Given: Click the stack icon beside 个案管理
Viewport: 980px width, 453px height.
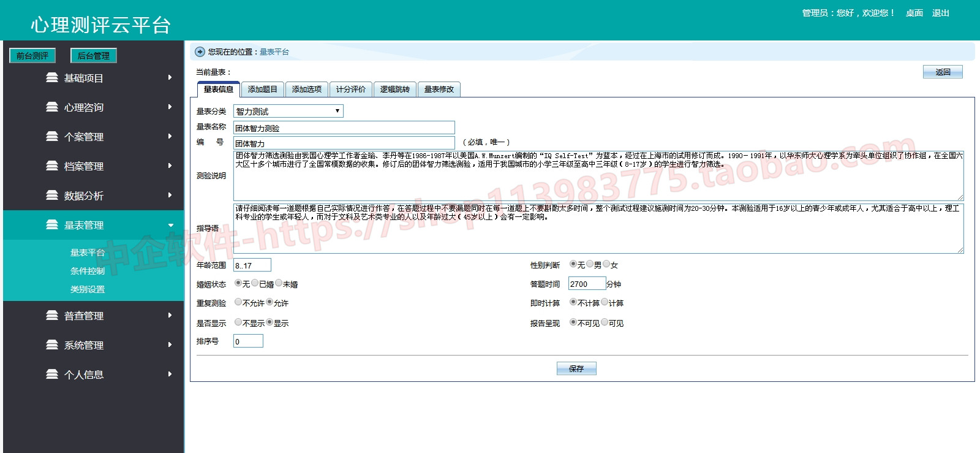Looking at the screenshot, I should click(52, 137).
